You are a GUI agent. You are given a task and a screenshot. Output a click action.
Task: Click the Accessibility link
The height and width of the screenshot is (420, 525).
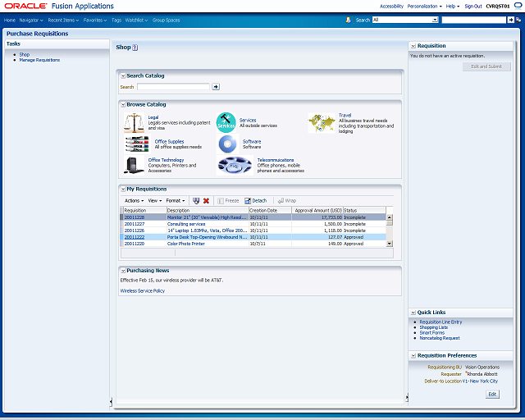point(391,6)
